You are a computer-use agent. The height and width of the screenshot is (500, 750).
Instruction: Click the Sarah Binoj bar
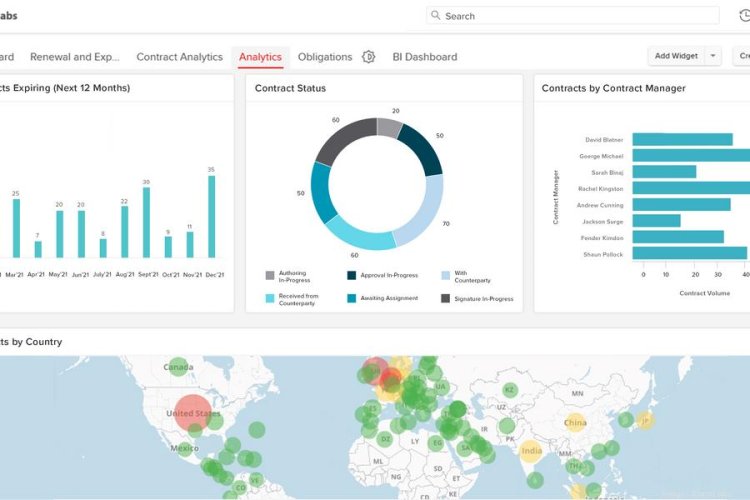click(664, 172)
